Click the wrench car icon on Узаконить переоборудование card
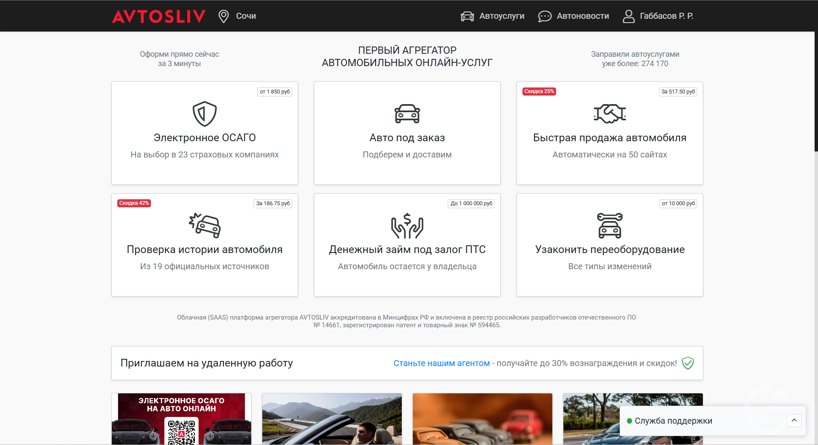The height and width of the screenshot is (445, 818). coord(610,225)
